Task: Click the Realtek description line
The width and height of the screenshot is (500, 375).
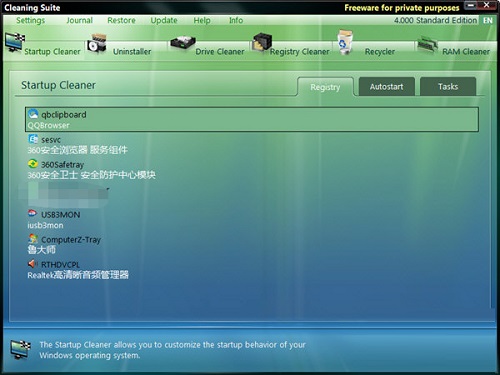Action: click(x=78, y=275)
